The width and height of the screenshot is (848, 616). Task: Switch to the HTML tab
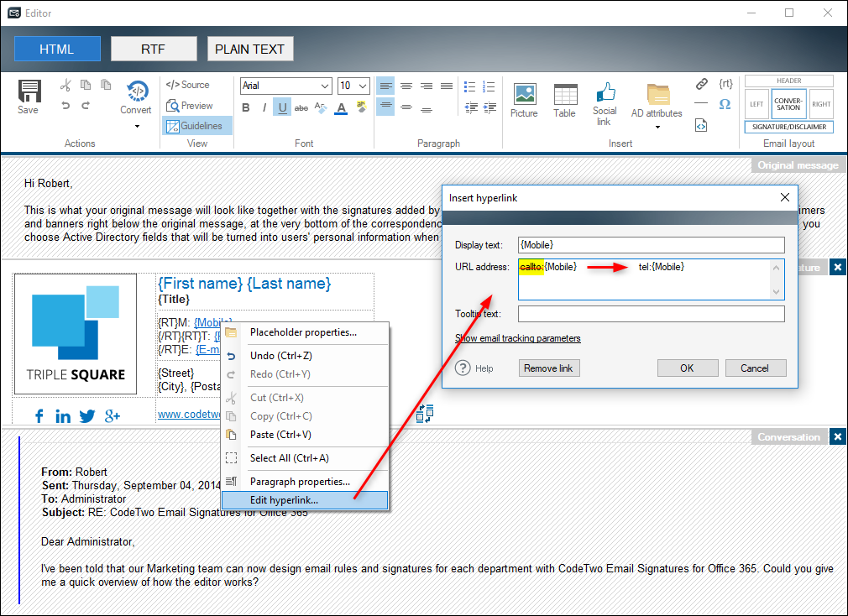[57, 49]
